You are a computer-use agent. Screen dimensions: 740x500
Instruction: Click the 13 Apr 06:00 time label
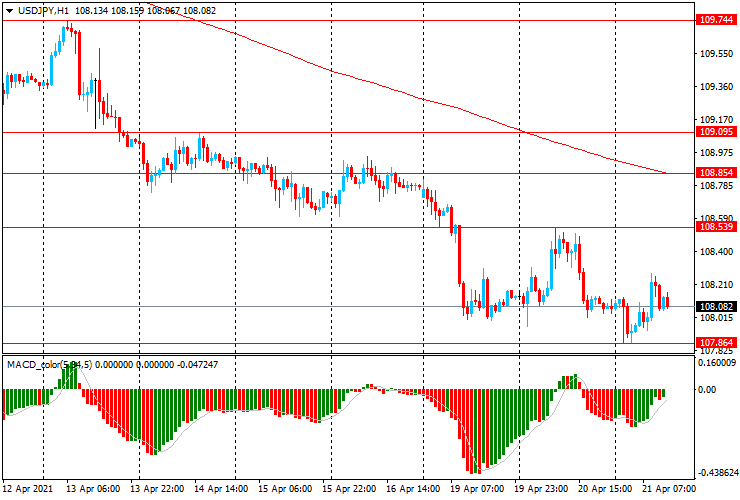[93, 488]
